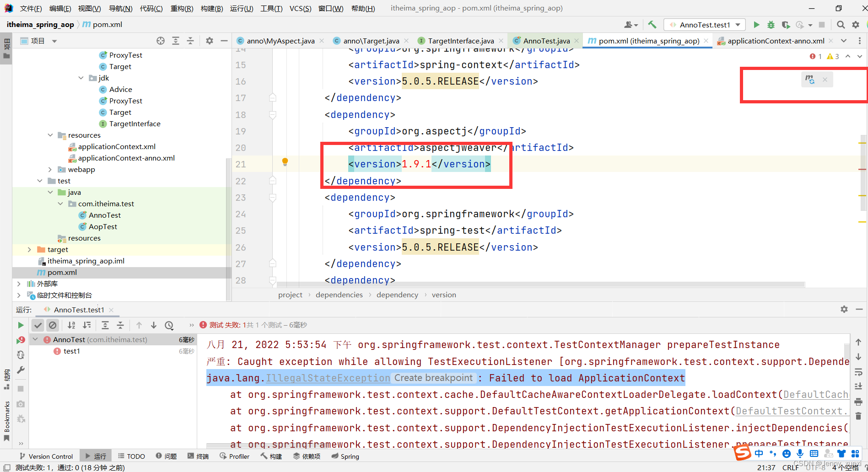Rerun test via green arrow in run panel

point(21,325)
